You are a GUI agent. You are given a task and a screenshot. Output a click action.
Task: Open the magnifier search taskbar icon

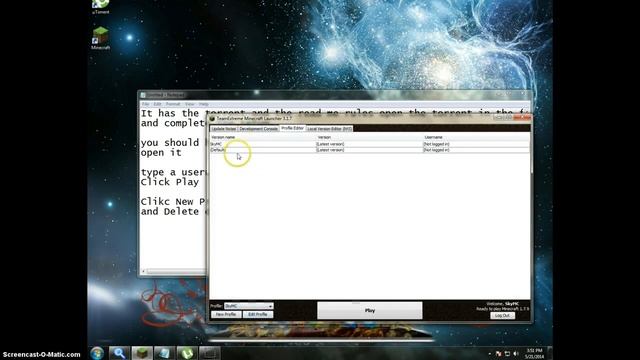pyautogui.click(x=119, y=353)
